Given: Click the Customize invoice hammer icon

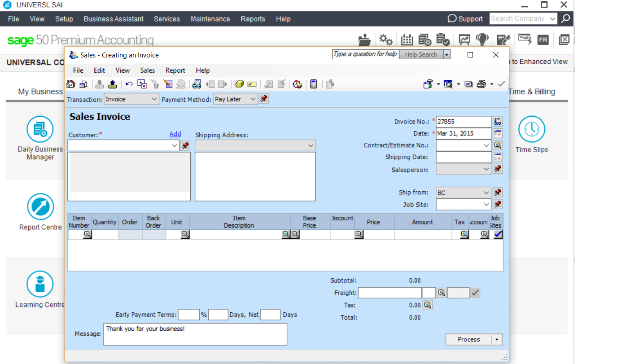Looking at the screenshot, I should click(428, 84).
